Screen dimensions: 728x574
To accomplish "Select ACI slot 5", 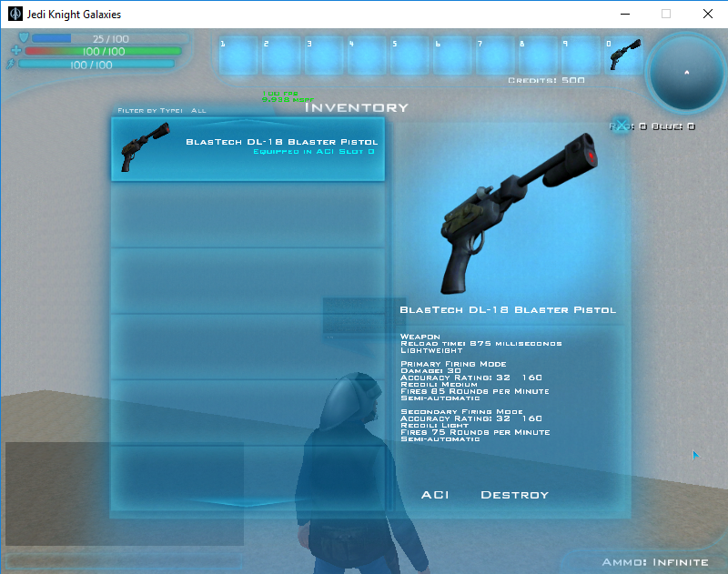I will (409, 55).
